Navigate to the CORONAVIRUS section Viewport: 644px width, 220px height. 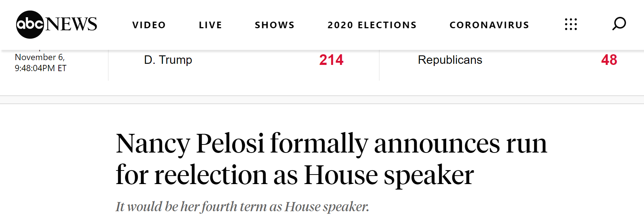coord(489,25)
